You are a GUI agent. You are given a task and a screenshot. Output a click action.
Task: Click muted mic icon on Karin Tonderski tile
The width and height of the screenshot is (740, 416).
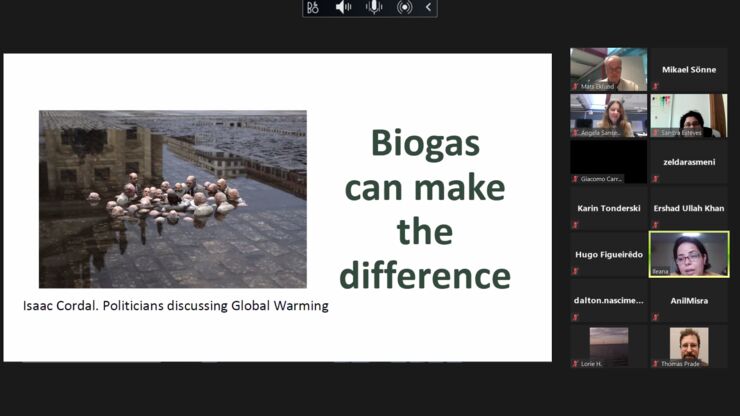coord(575,225)
